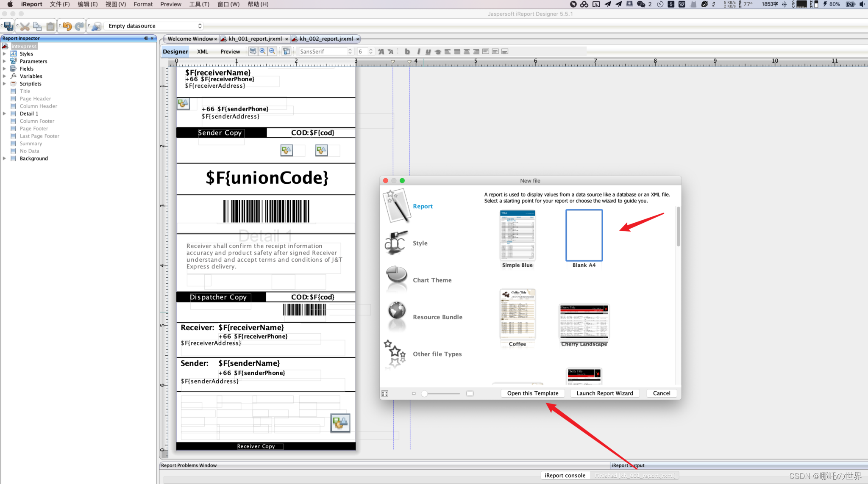Toggle the bold formatting button

(407, 51)
